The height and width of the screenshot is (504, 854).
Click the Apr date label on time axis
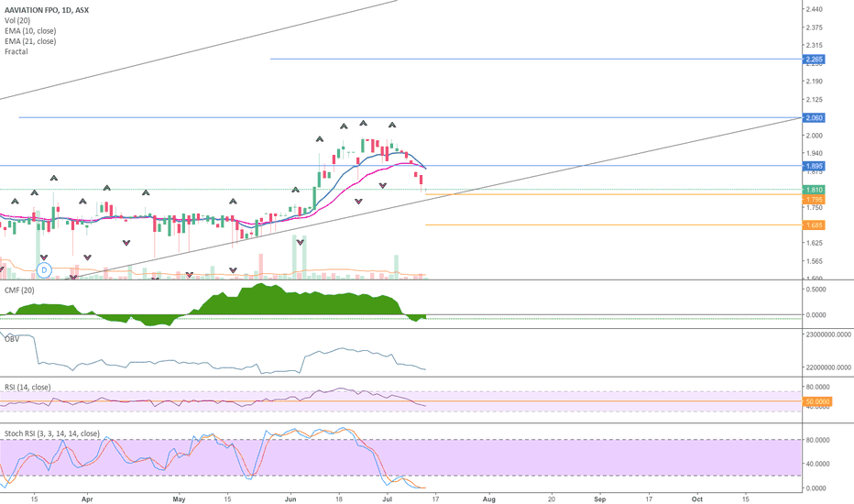87,499
